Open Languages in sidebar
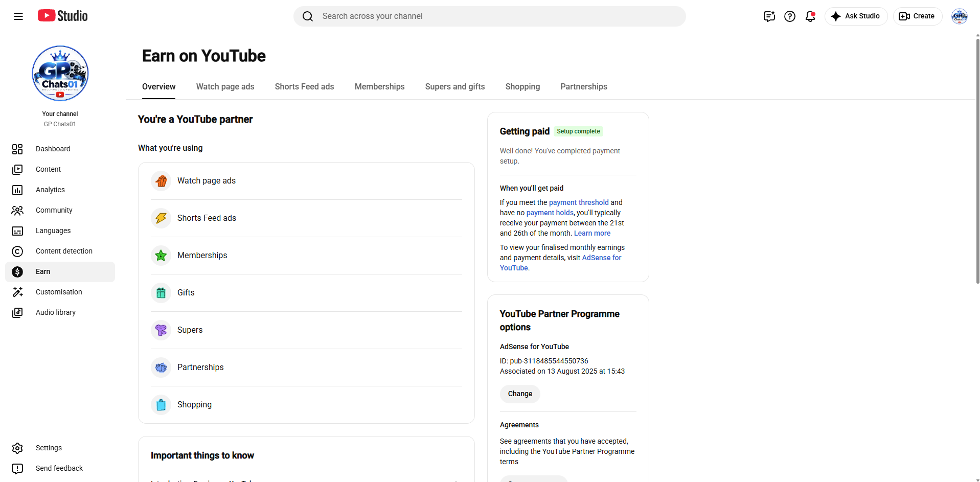980x482 pixels. [x=60, y=231]
